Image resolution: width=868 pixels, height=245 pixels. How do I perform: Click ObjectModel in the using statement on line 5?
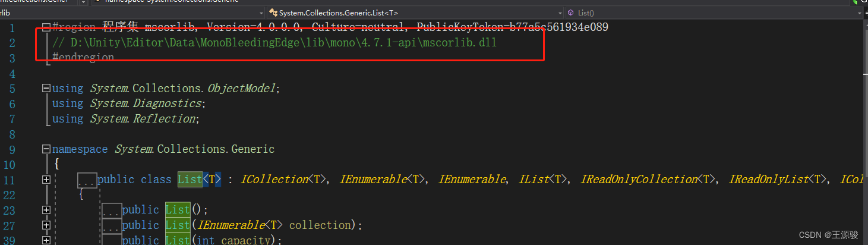241,89
